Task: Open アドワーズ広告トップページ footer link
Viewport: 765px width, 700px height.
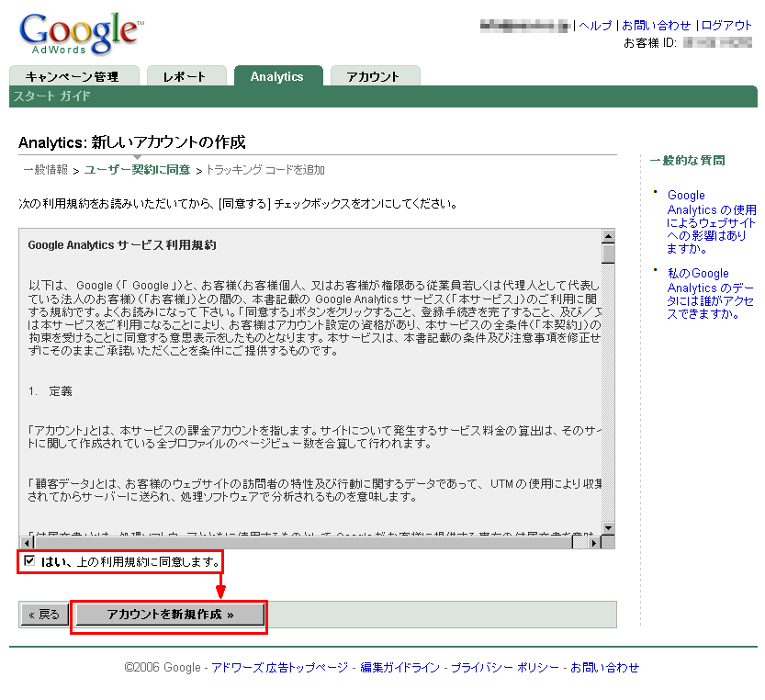Action: click(x=279, y=667)
